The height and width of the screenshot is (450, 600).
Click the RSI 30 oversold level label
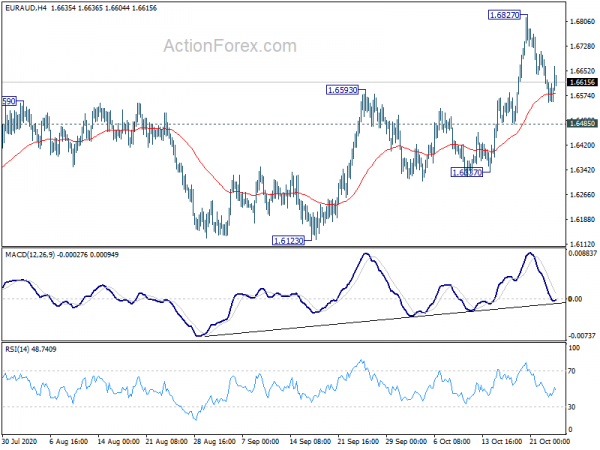point(572,407)
